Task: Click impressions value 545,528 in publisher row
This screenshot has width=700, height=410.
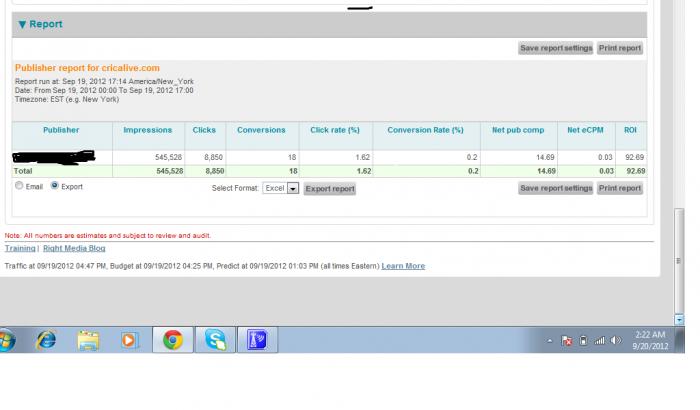Action: point(168,157)
